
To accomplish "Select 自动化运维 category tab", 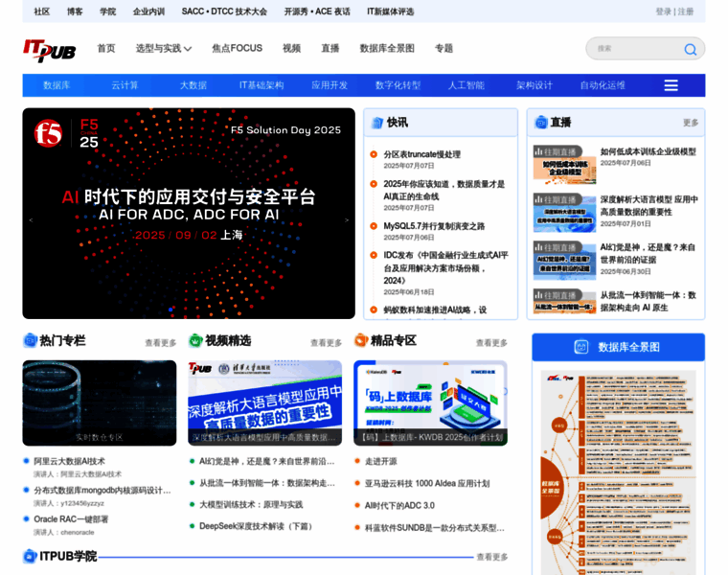I will (603, 85).
